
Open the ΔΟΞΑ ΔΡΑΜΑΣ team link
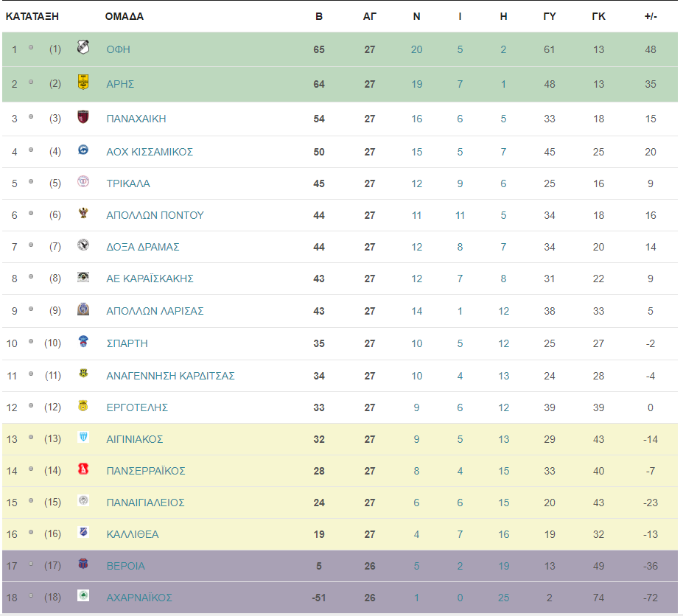pyautogui.click(x=143, y=247)
